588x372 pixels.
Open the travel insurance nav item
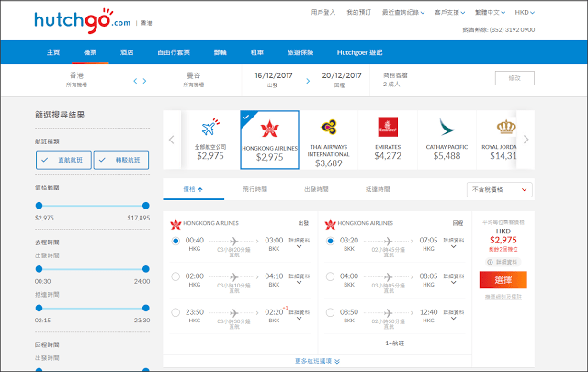coord(300,52)
